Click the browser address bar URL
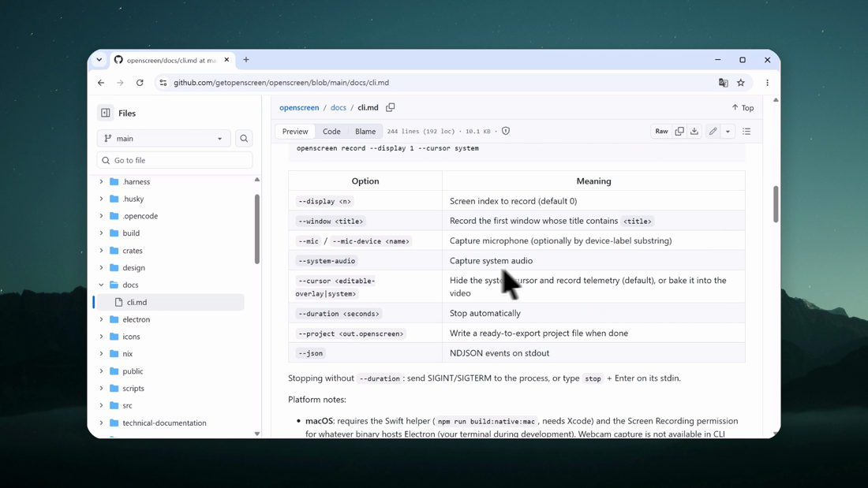The height and width of the screenshot is (488, 868). pos(281,83)
